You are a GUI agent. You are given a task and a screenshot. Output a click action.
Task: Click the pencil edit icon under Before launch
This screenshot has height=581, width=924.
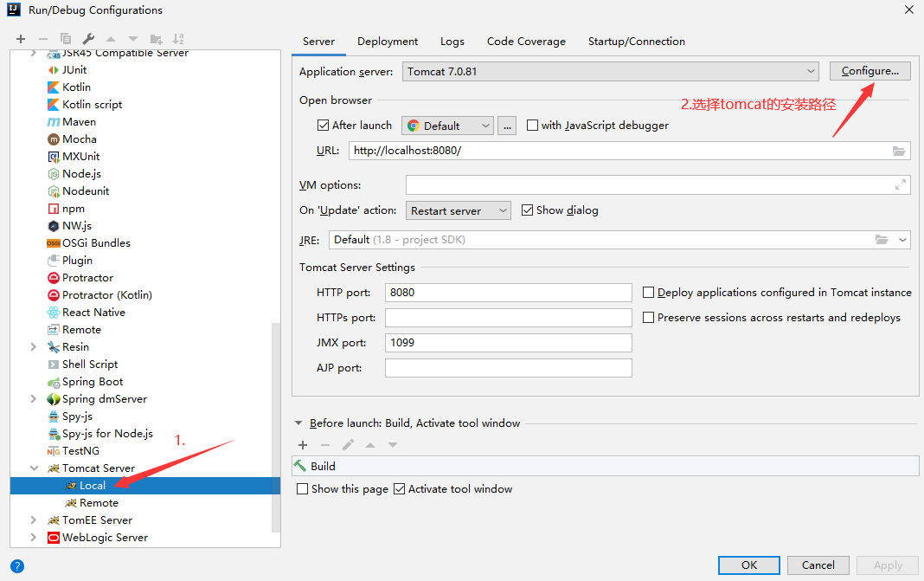[349, 445]
